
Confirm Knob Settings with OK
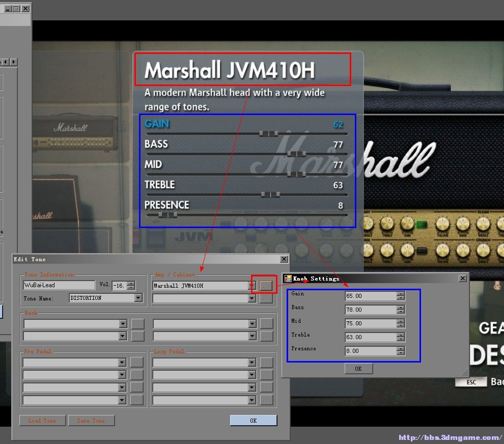pyautogui.click(x=358, y=369)
